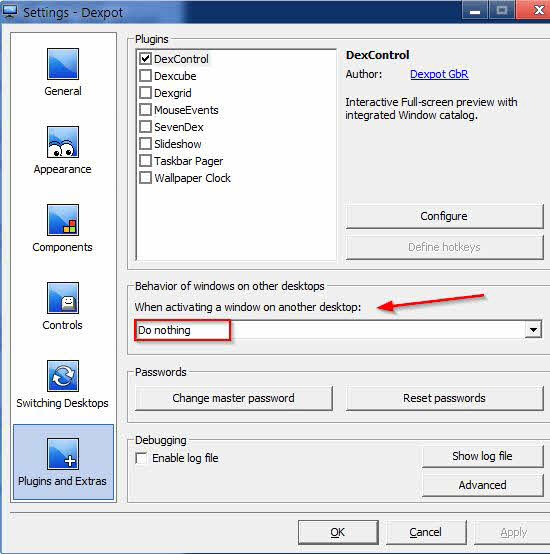Enable the Dexcube plugin checkbox
The width and height of the screenshot is (550, 554).
(145, 76)
